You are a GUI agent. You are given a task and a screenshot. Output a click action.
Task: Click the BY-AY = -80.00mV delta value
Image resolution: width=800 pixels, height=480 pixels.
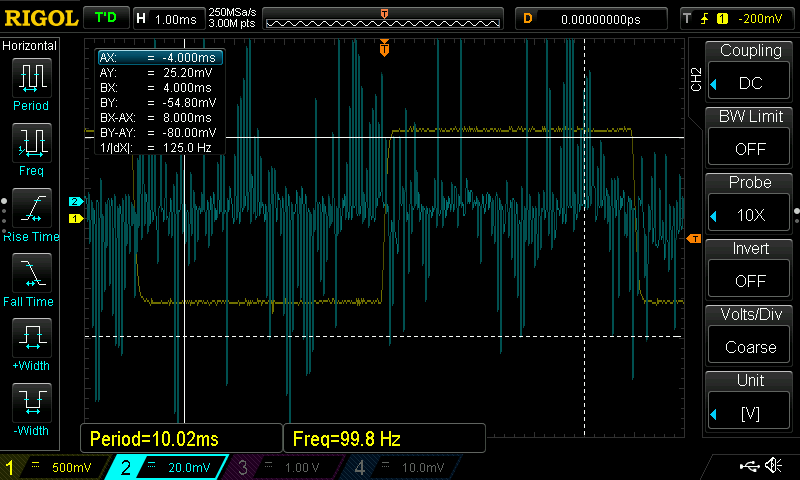point(189,133)
